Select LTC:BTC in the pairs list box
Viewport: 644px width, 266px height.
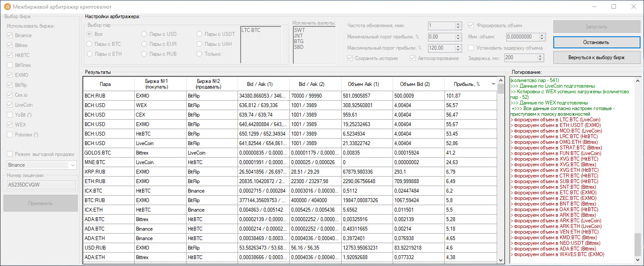point(251,30)
